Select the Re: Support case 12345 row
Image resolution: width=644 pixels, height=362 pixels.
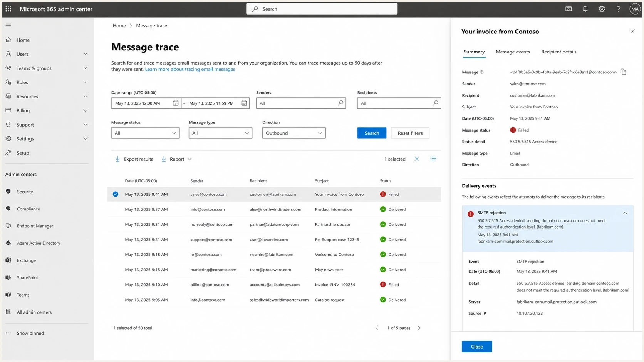click(x=274, y=240)
